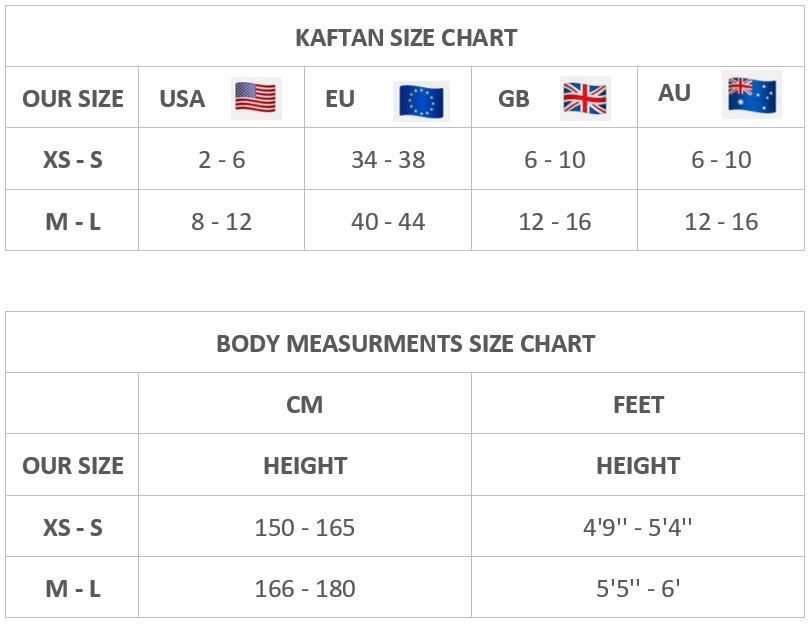Click the GB 12 - 16 cell
Viewport: 812px width, 625px height.
coord(555,222)
